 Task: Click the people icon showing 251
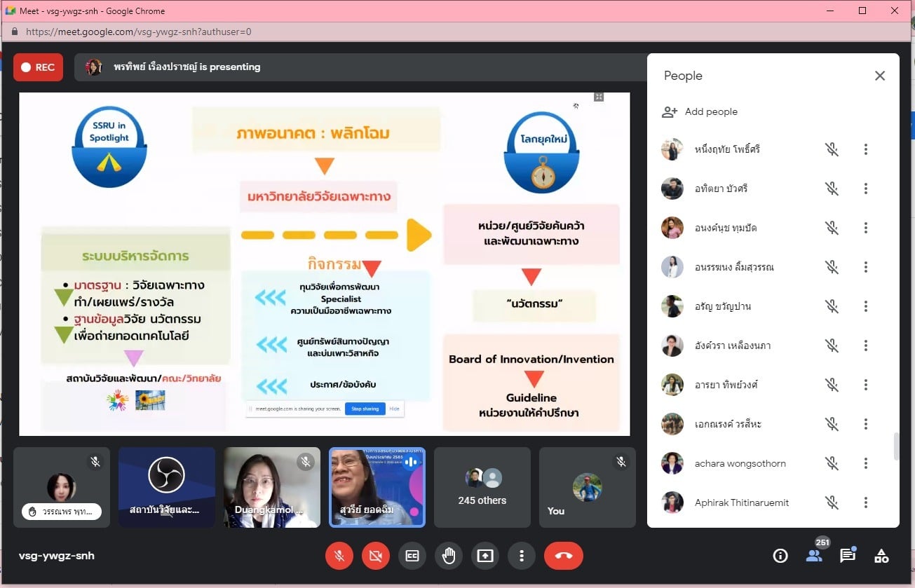813,556
